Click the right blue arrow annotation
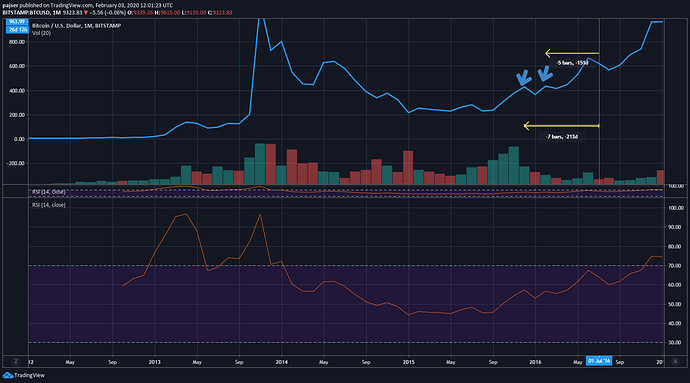Image resolution: width=690 pixels, height=383 pixels. tap(545, 74)
